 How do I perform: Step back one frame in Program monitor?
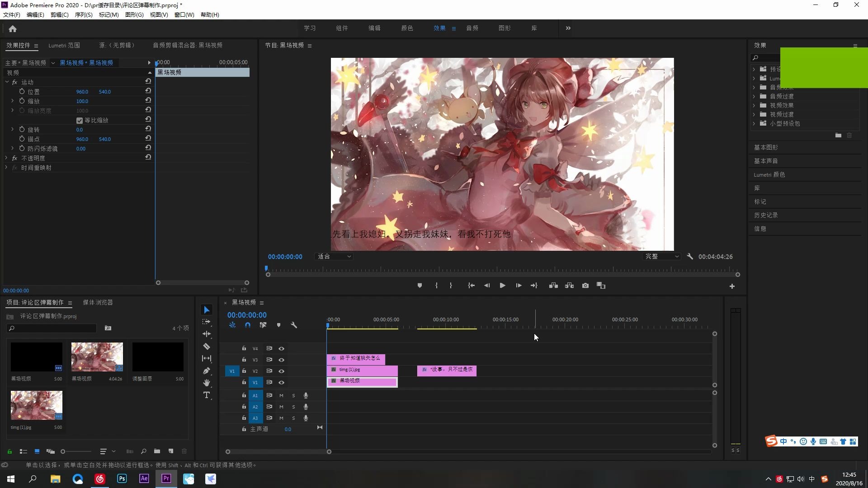pyautogui.click(x=486, y=286)
